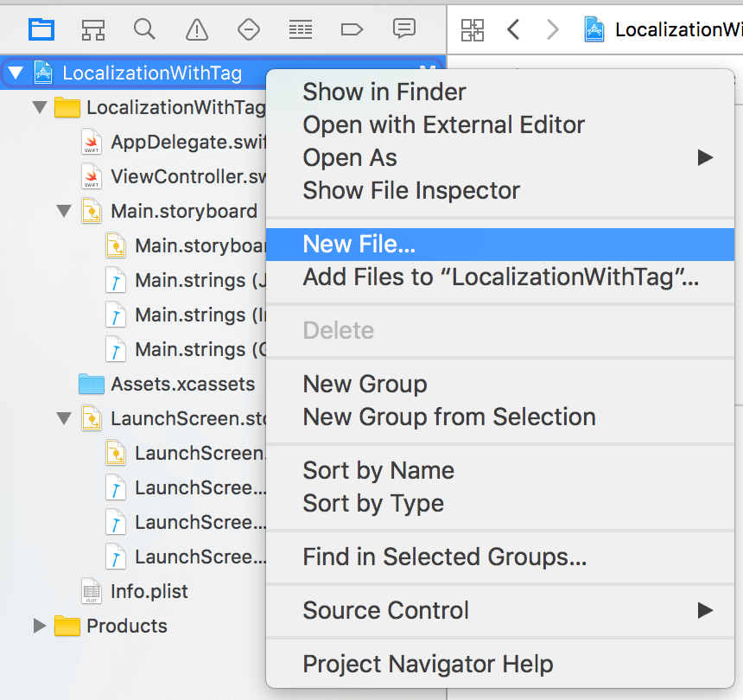Screen dimensions: 743x700
Task: Switch to the Debug navigator
Action: click(301, 29)
